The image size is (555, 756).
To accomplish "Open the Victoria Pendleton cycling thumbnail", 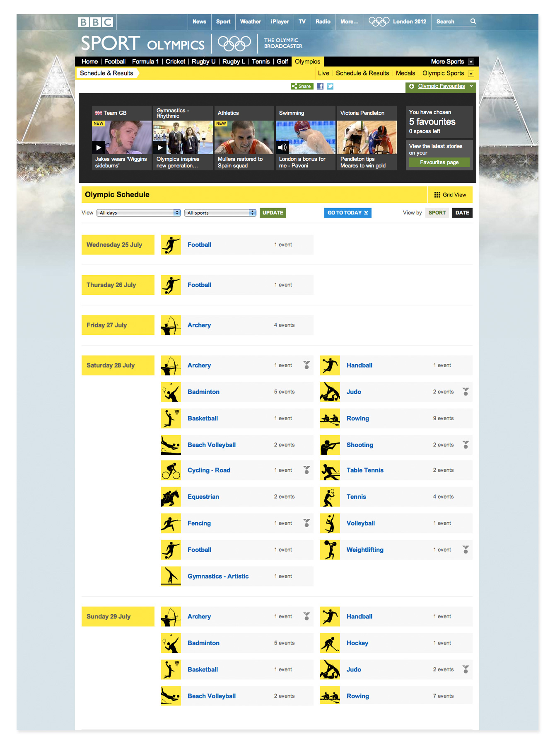I will (367, 137).
